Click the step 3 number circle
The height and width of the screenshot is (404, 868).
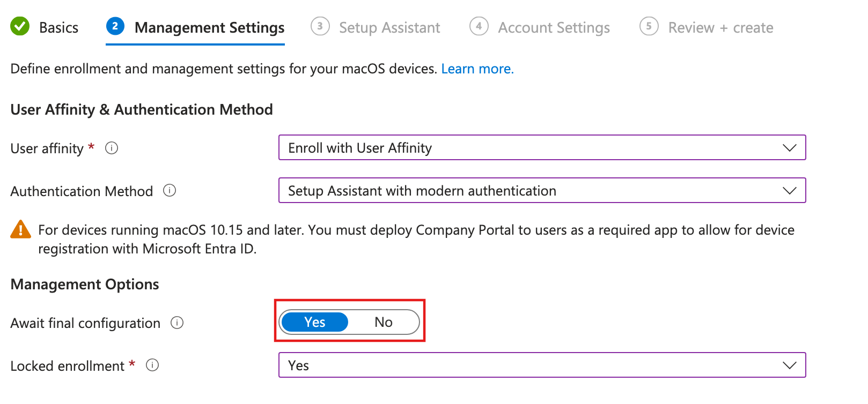click(320, 26)
